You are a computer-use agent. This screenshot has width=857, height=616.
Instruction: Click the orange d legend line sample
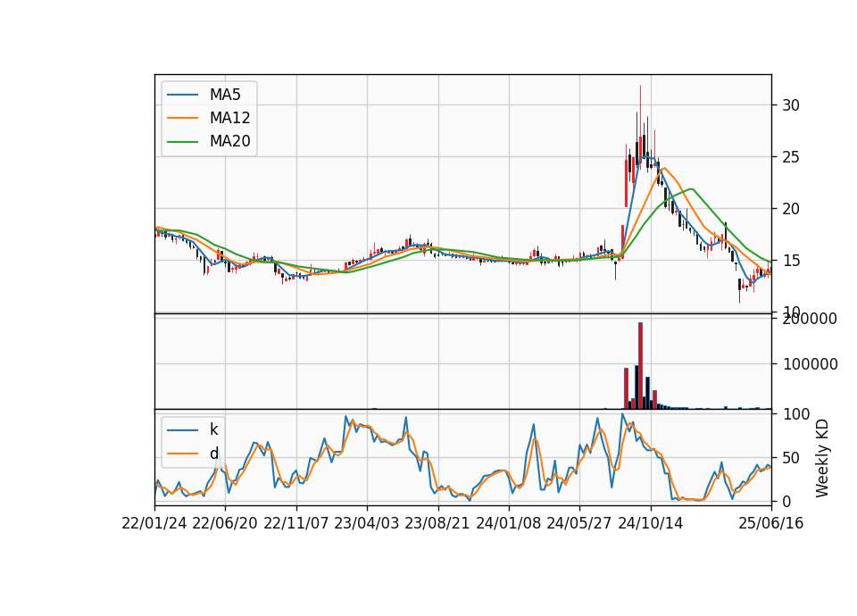(x=182, y=454)
